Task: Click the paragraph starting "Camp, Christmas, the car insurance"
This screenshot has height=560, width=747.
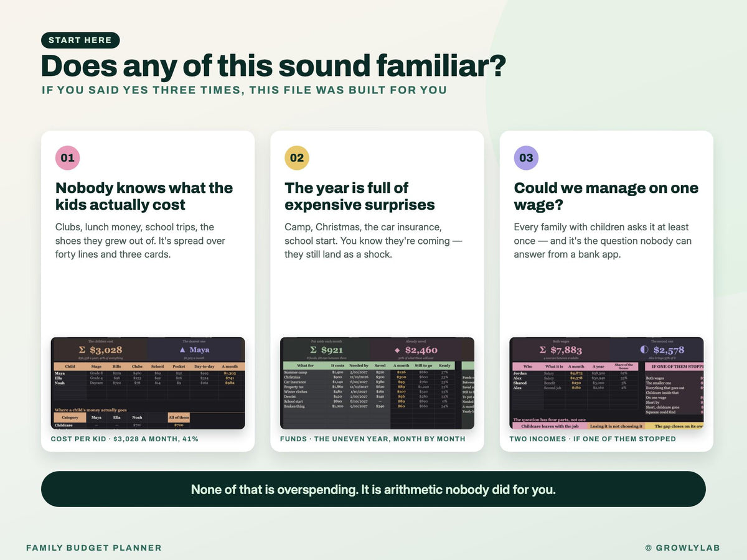Action: pyautogui.click(x=374, y=241)
